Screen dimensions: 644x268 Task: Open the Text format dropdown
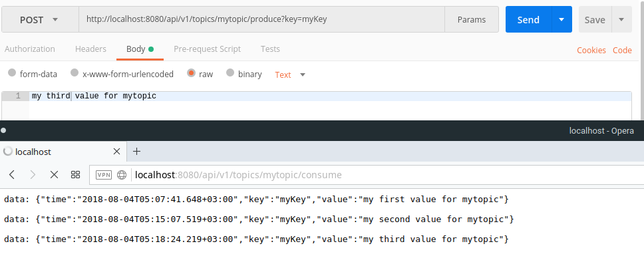290,74
